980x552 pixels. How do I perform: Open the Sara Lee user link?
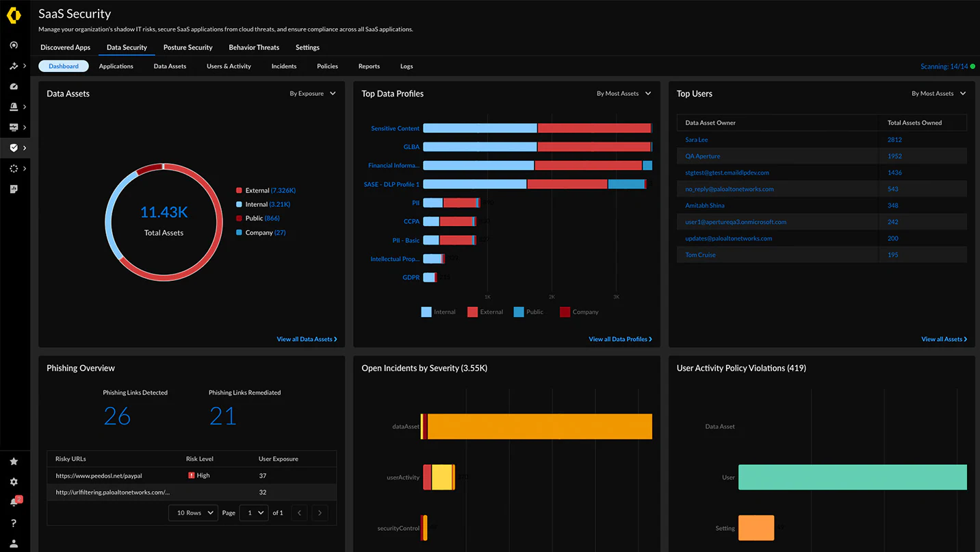(696, 139)
